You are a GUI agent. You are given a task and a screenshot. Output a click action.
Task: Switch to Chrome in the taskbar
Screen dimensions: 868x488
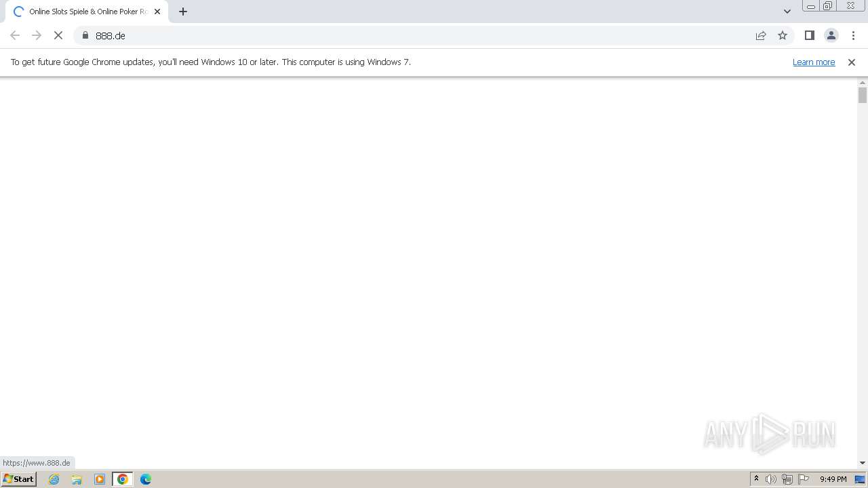(x=123, y=479)
